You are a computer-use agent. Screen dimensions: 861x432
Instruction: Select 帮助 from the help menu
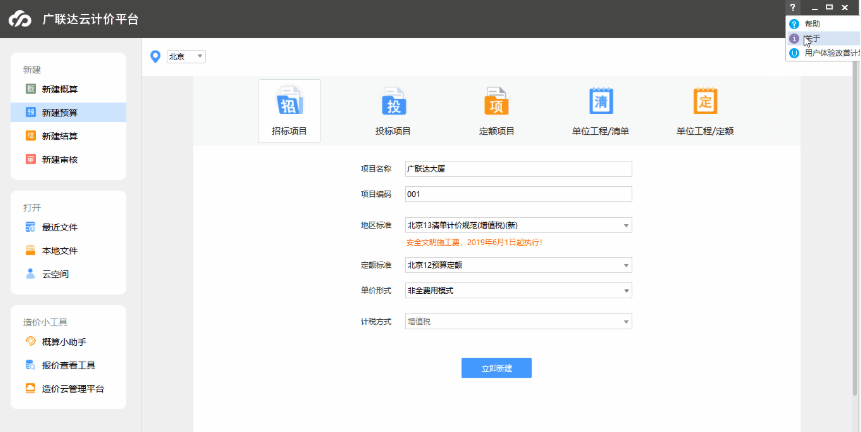pos(811,23)
